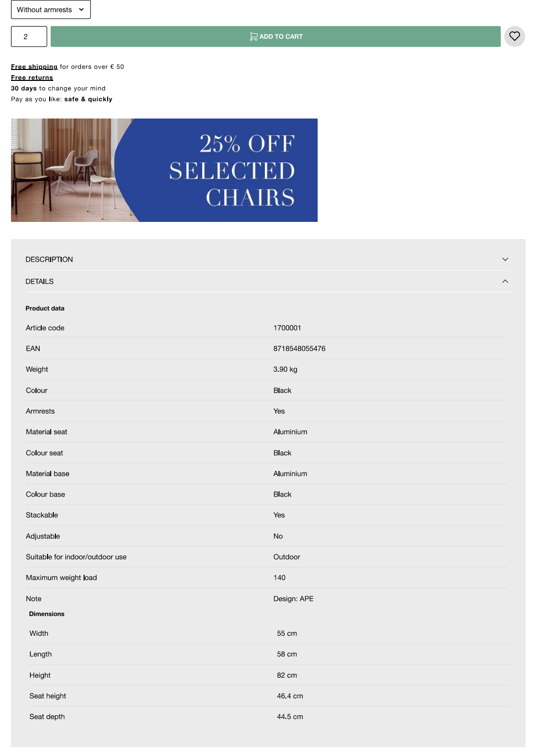This screenshot has width=535, height=756.
Task: Click the quantity input field
Action: 29,37
